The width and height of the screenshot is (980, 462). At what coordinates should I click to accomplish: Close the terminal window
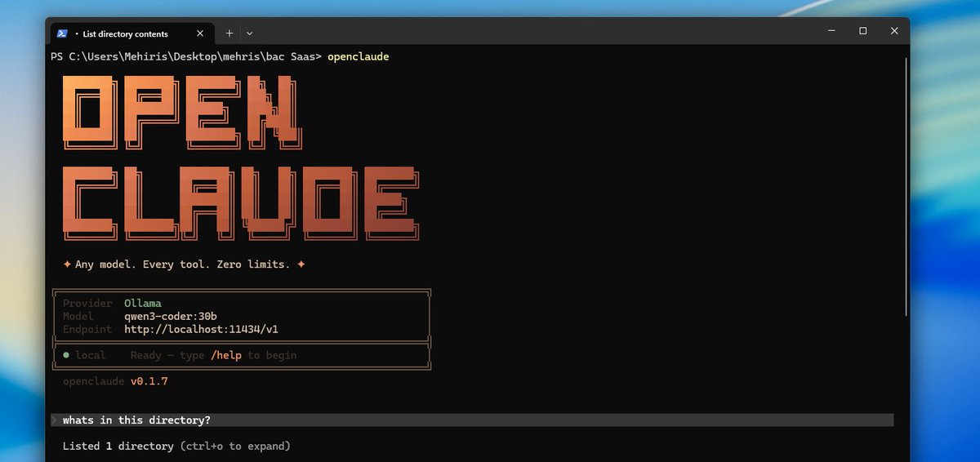coord(895,31)
